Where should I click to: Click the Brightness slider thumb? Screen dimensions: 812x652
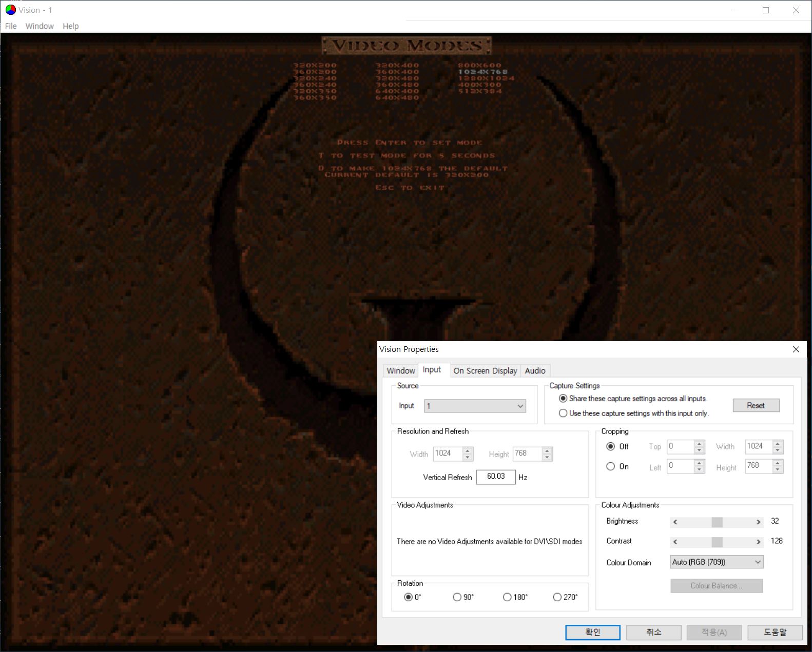click(x=717, y=522)
